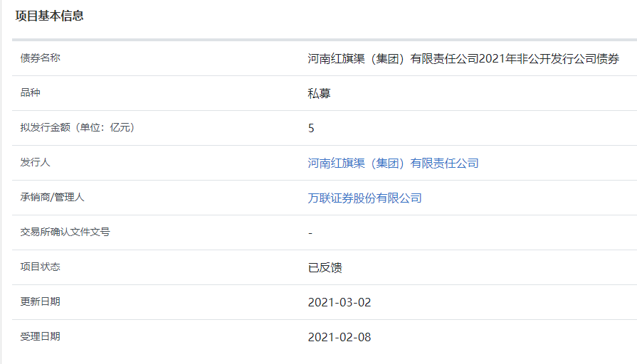Open issuer link 河南红旗渠（集团）有限责任公司

point(393,163)
